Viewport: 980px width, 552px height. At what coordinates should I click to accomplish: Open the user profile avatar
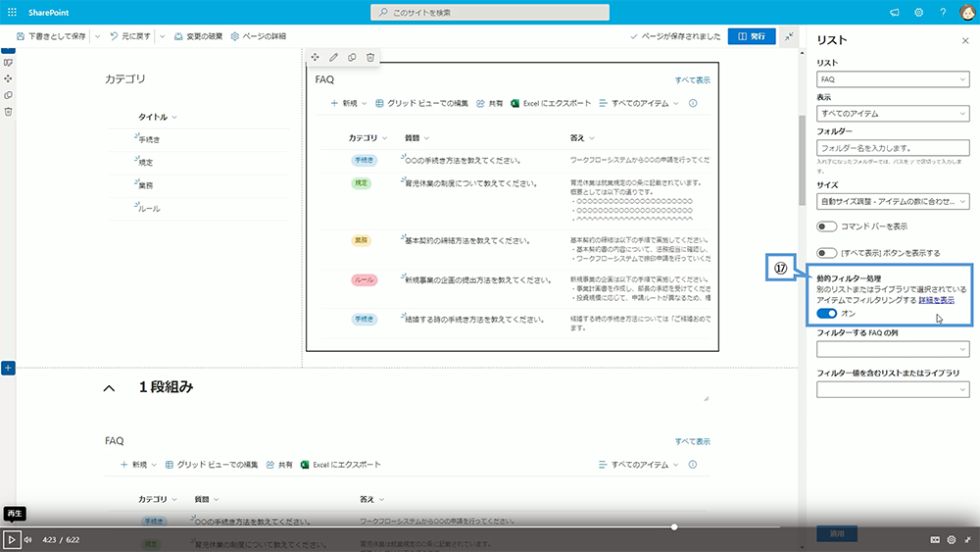pos(967,13)
